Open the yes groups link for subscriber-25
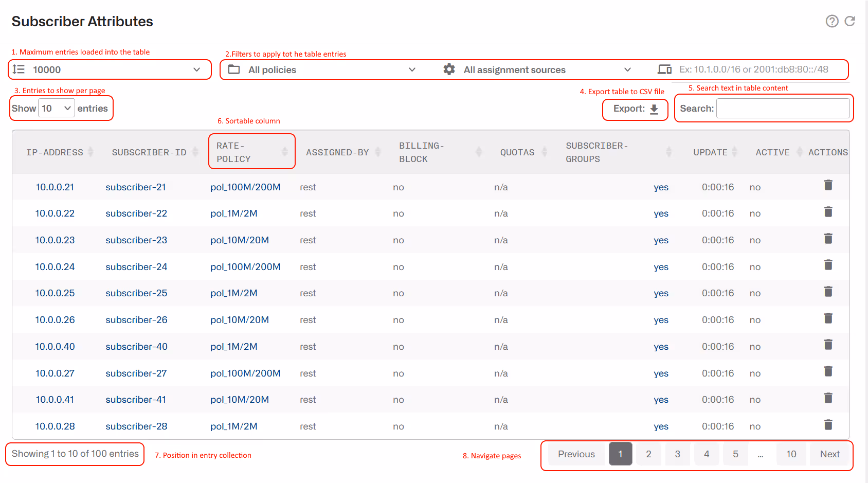 tap(661, 294)
